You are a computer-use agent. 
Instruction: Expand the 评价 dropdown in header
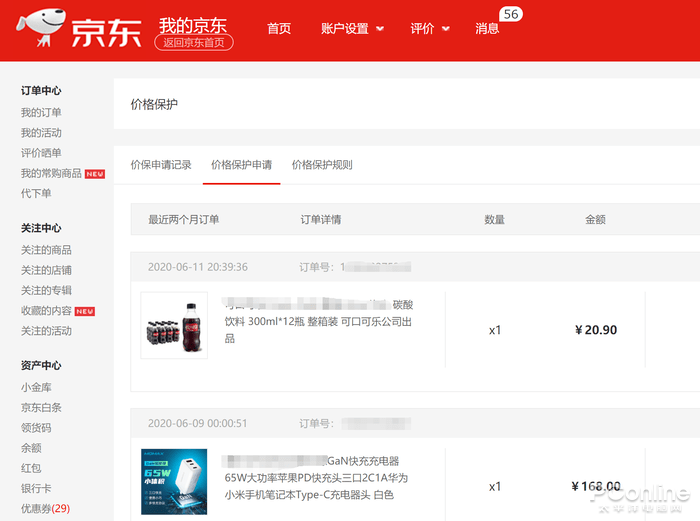(x=430, y=29)
